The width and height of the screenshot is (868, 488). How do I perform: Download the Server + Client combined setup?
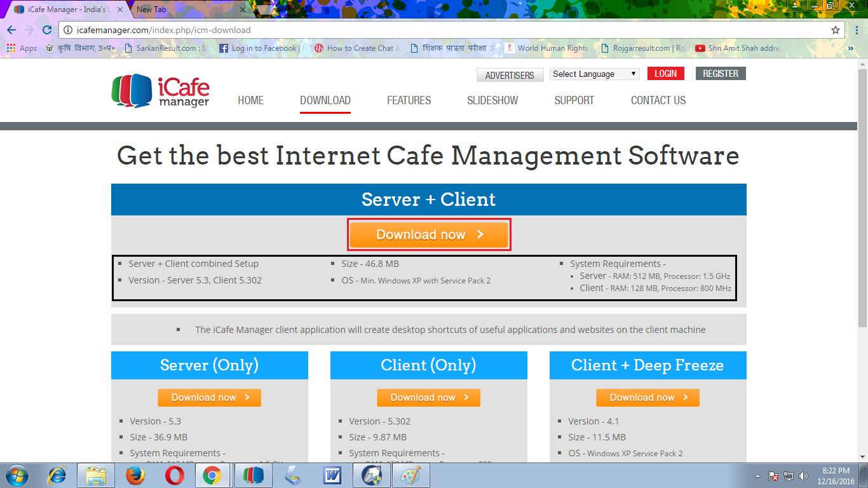click(x=429, y=234)
